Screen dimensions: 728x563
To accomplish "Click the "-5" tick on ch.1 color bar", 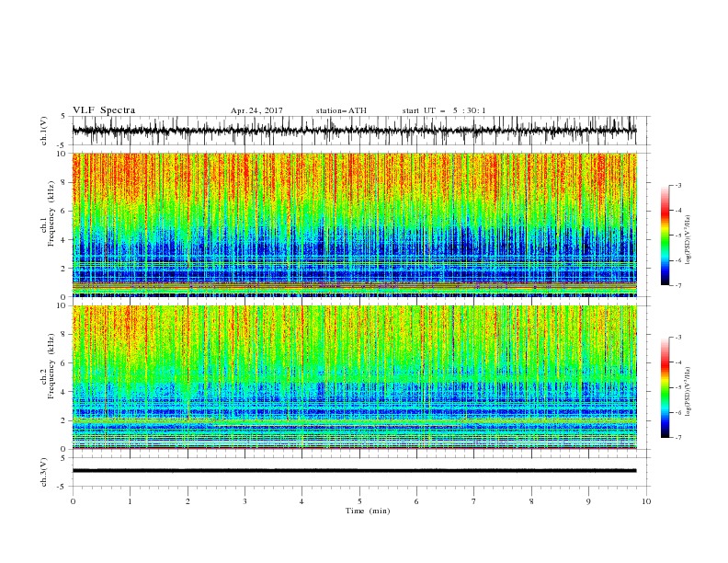I will [677, 236].
